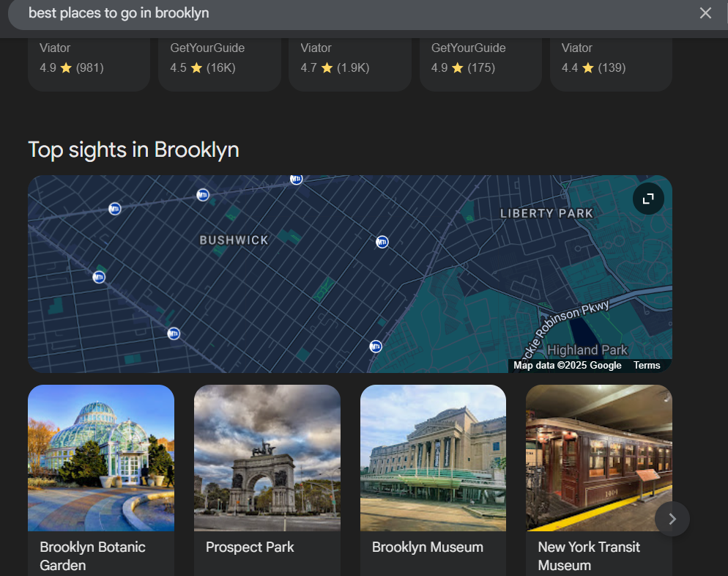728x576 pixels.
Task: Open the Viator tour rated 4.7 (1.9K)
Action: pyautogui.click(x=350, y=64)
